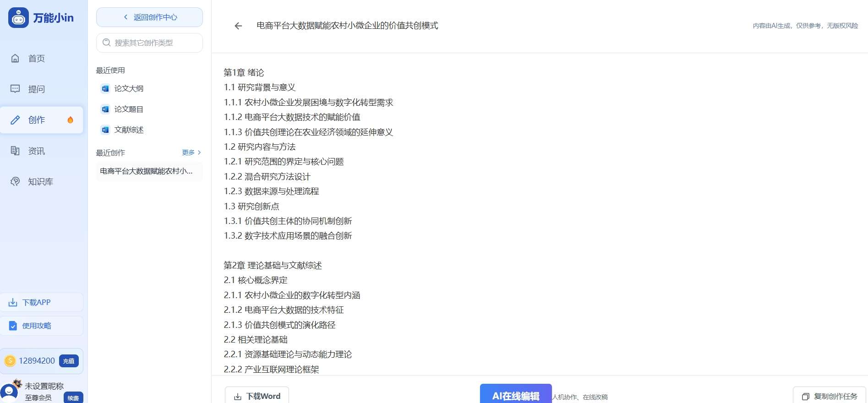Click the 12894200 coin balance

pyautogui.click(x=37, y=361)
